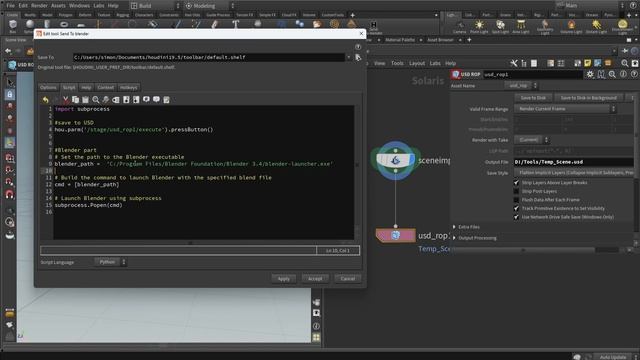Open the Build desktop dropdown
This screenshot has height=360, width=640.
click(155, 6)
